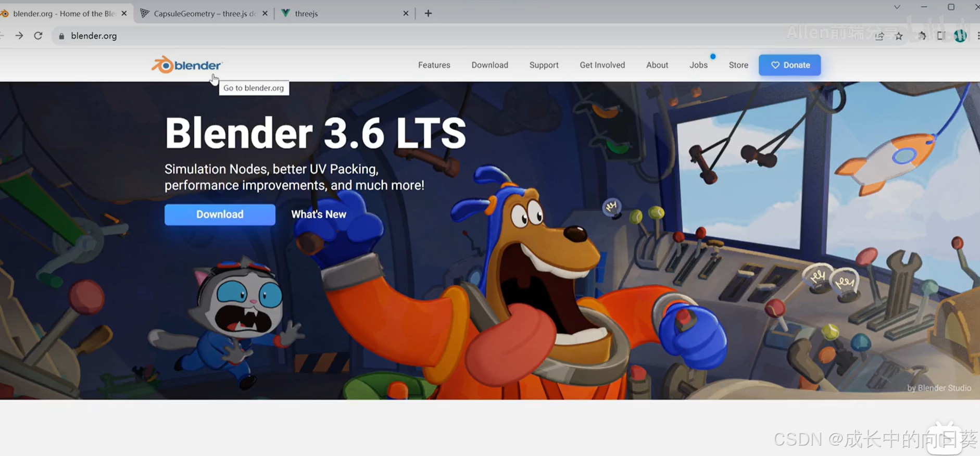Open the Get Involved nav link
Image resolution: width=980 pixels, height=456 pixels.
click(602, 65)
